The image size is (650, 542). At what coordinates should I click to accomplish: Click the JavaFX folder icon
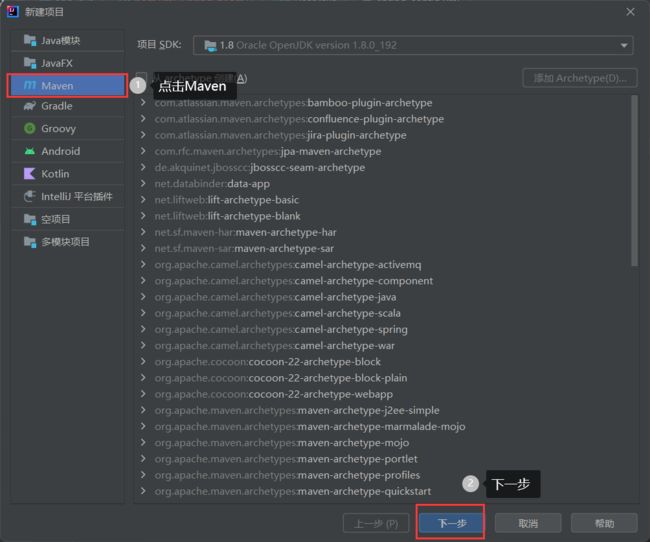coord(30,63)
